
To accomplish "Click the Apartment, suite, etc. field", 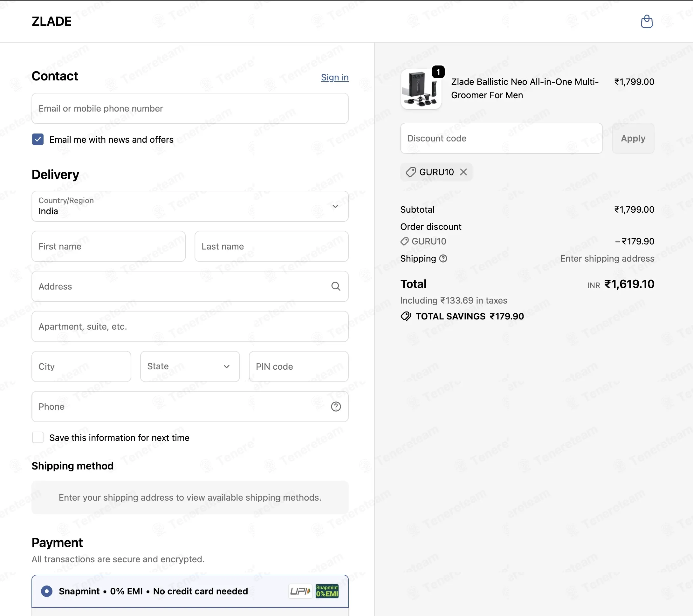I will [190, 326].
